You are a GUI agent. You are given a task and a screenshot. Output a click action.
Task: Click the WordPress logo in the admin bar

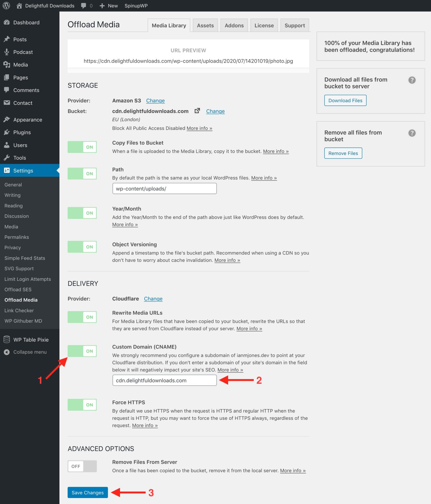coord(6,5)
